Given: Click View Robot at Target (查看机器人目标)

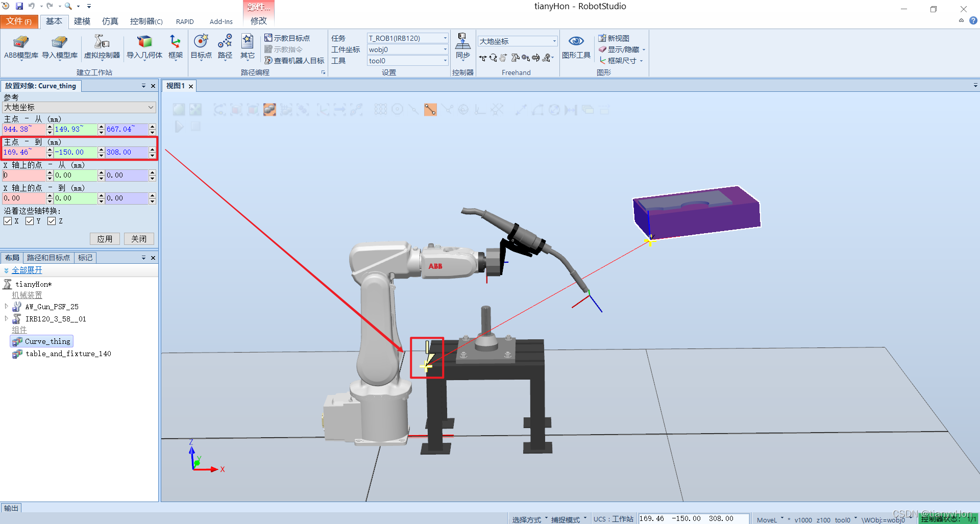Looking at the screenshot, I should [294, 61].
